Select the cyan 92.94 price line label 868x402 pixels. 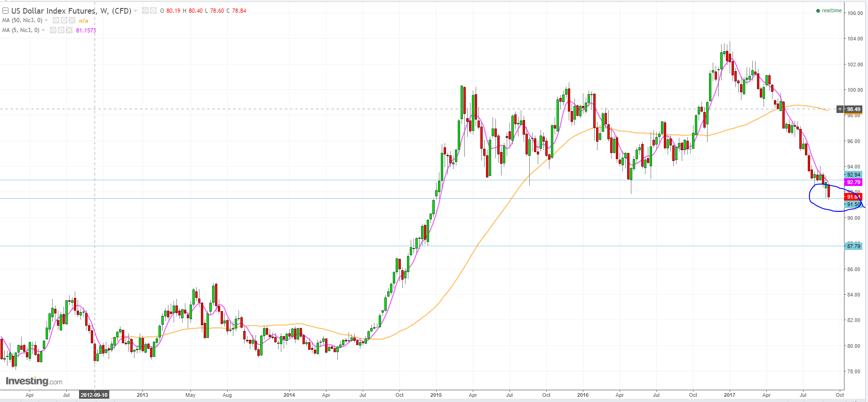[x=853, y=175]
